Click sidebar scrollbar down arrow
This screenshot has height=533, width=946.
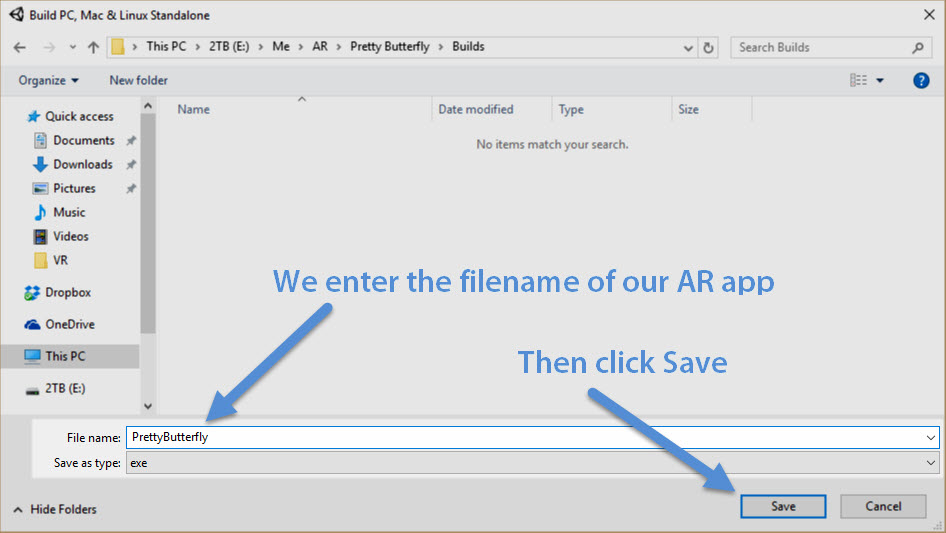(x=148, y=406)
